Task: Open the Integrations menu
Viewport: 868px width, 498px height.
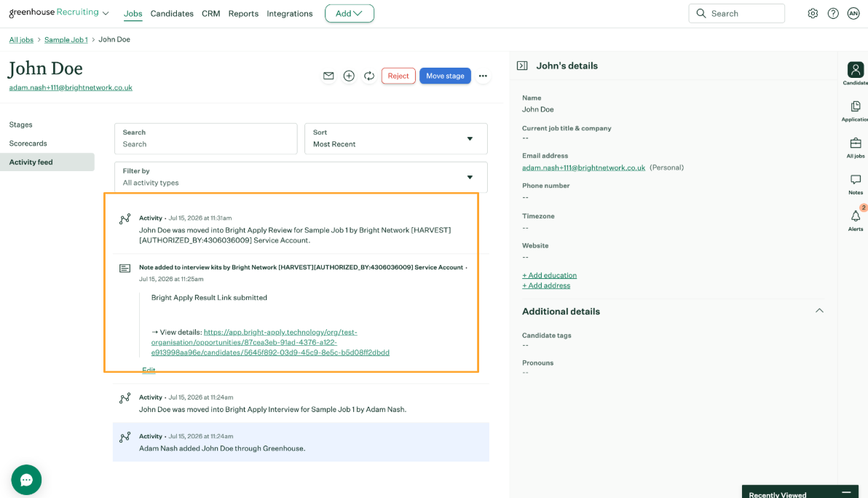Action: 290,13
